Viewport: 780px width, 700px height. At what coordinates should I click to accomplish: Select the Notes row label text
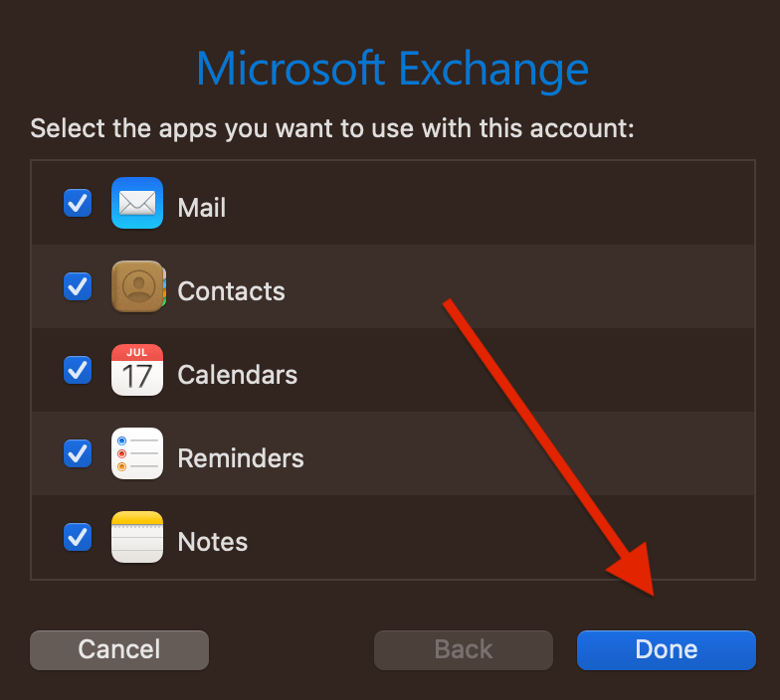coord(213,541)
